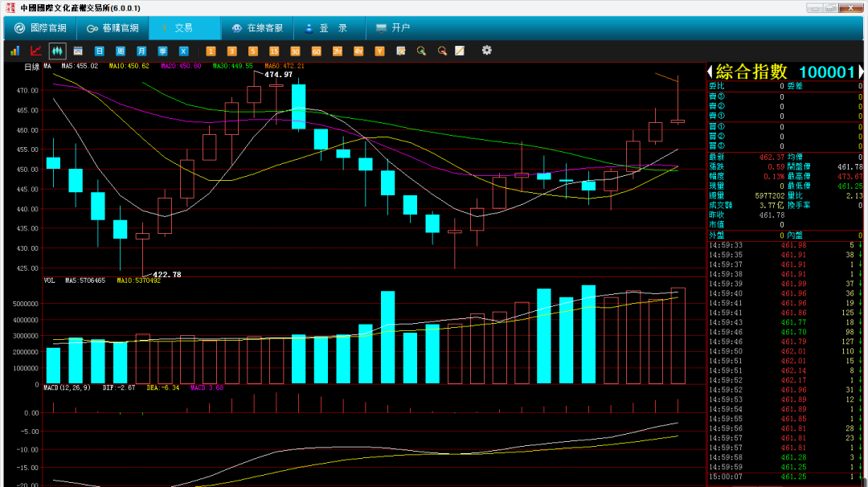Click index code 100001
The width and height of the screenshot is (868, 487).
pyautogui.click(x=827, y=72)
